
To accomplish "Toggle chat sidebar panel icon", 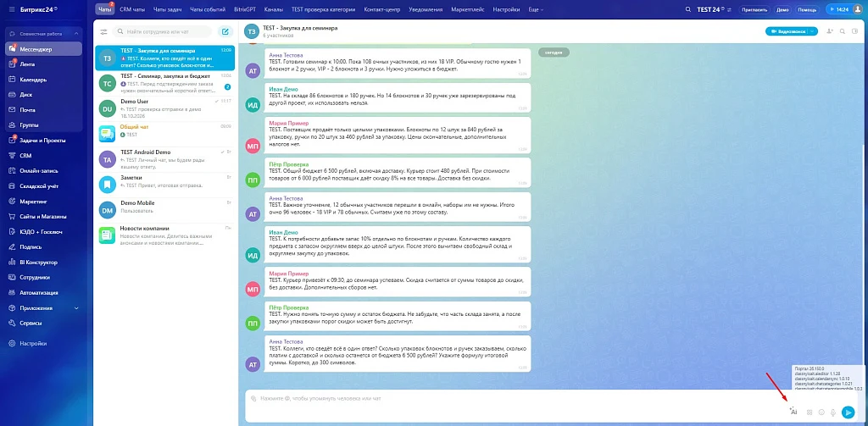I will coord(855,31).
